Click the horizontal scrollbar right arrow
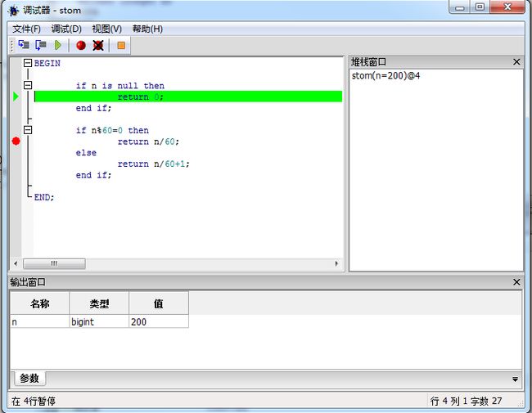532x413 pixels. click(336, 263)
